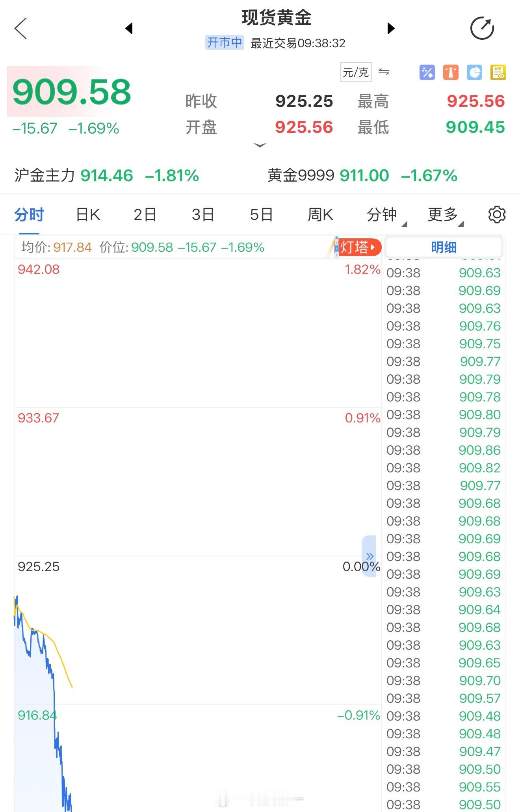Viewport: 520px width, 812px height.
Task: Tap the back arrow at top left
Action: (20, 28)
